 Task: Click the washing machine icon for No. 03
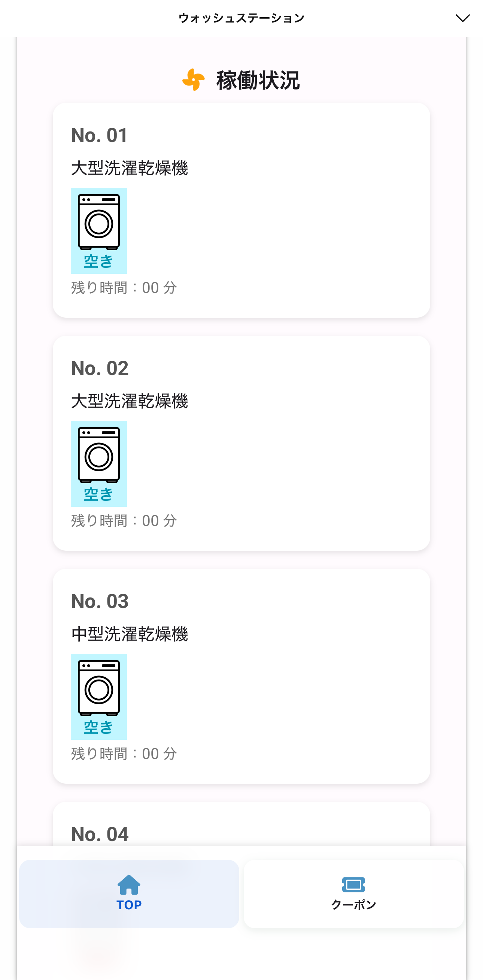pyautogui.click(x=99, y=688)
